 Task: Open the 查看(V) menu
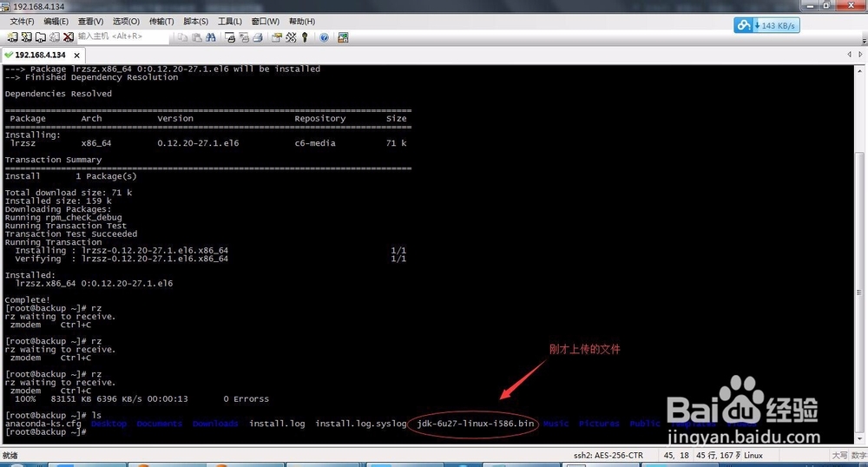pos(90,21)
